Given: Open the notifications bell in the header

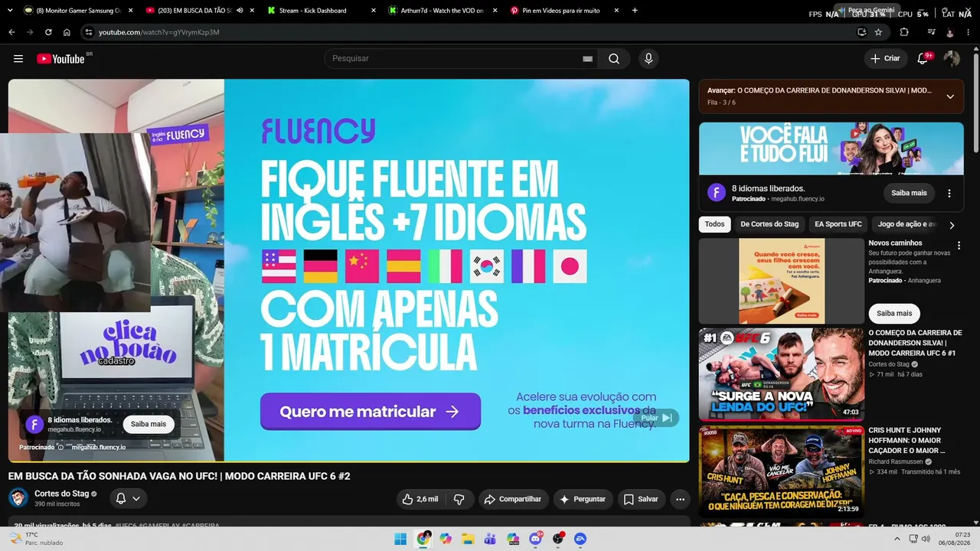Looking at the screenshot, I should (x=923, y=59).
